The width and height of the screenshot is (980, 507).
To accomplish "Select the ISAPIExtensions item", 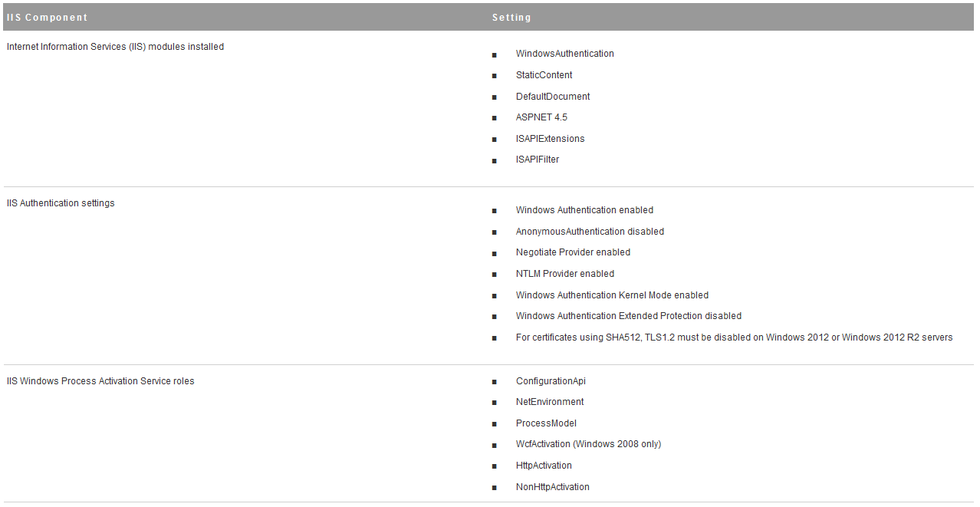I will pos(550,139).
